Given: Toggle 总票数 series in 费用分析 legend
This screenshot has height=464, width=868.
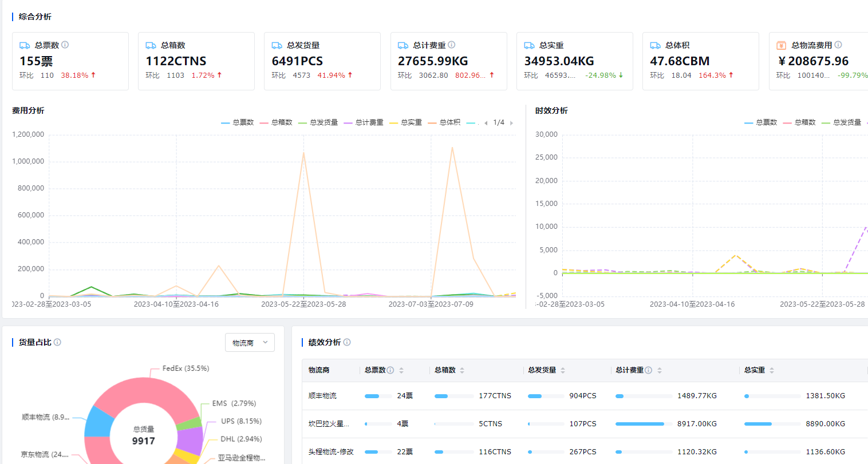Looking at the screenshot, I should pos(238,122).
